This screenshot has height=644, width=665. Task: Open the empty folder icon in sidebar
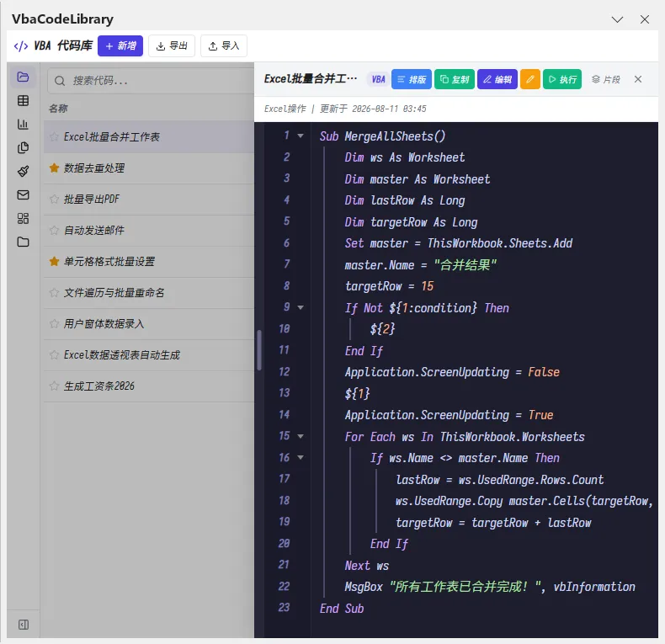[x=23, y=242]
